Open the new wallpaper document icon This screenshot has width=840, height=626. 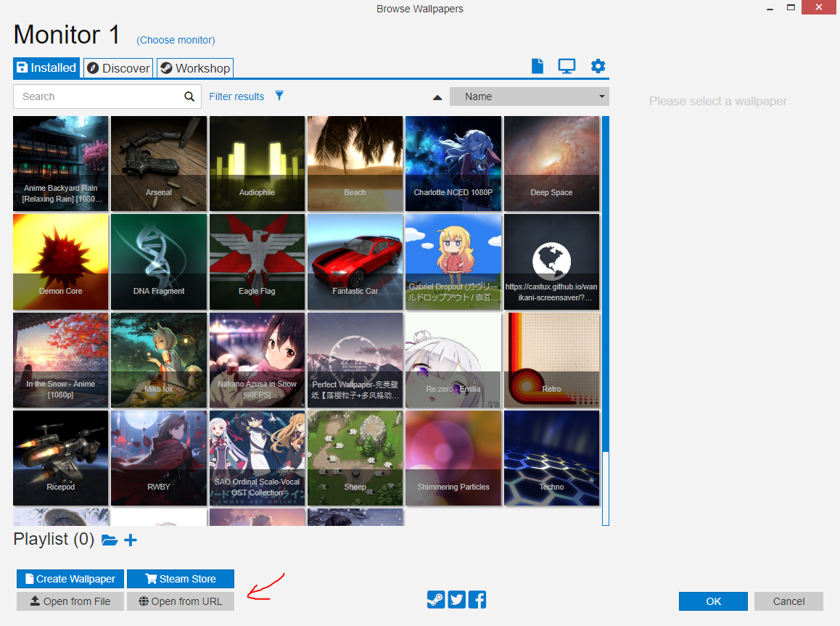tap(537, 65)
